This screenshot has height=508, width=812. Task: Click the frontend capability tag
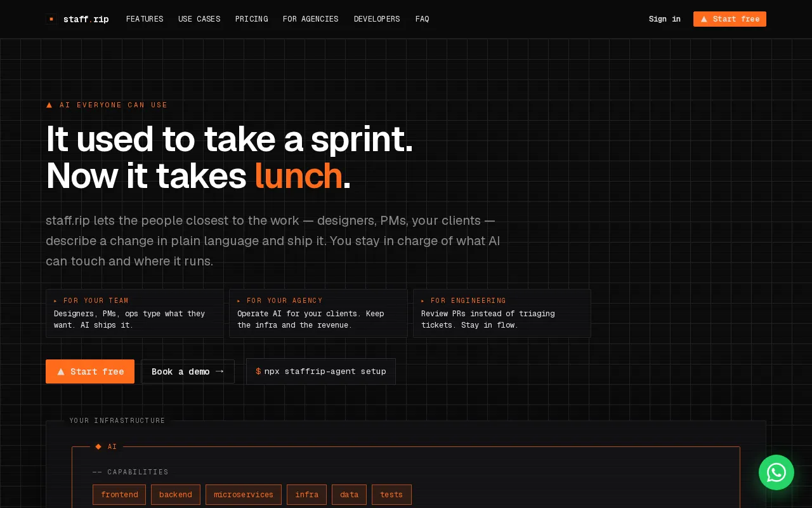[119, 495]
